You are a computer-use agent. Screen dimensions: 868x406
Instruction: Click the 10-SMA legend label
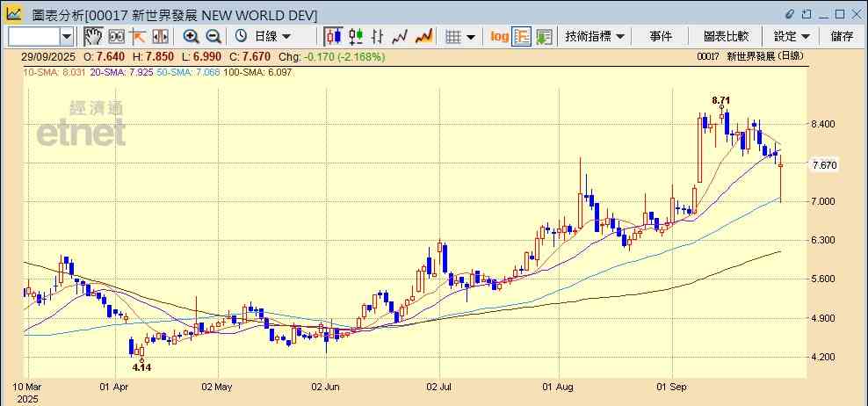pos(54,73)
